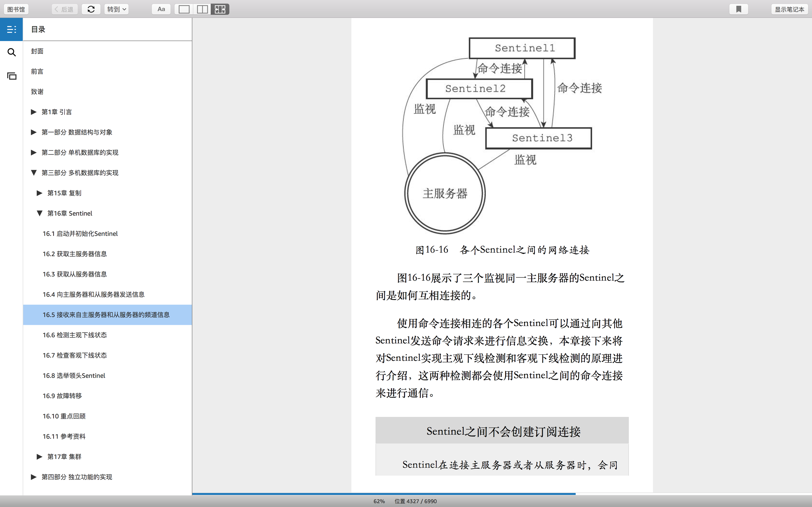812x507 pixels.
Task: Go to section 16.8 选举领头Sentinel
Action: (x=74, y=376)
